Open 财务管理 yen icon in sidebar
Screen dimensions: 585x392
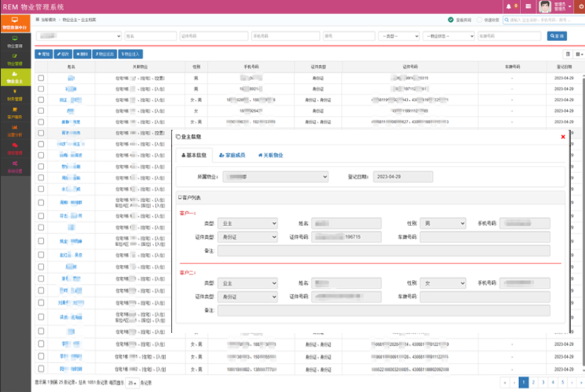click(x=15, y=95)
